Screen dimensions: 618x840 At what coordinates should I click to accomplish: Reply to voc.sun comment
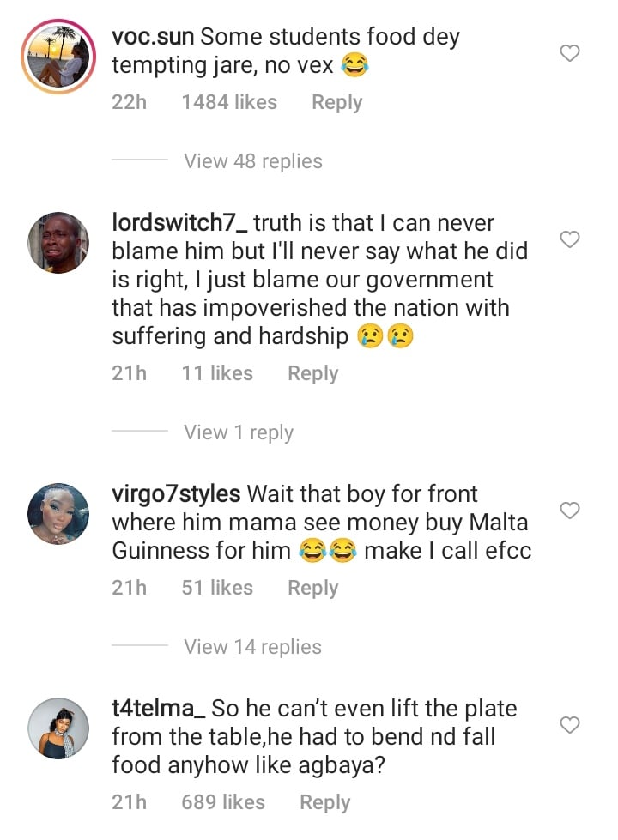click(x=336, y=102)
